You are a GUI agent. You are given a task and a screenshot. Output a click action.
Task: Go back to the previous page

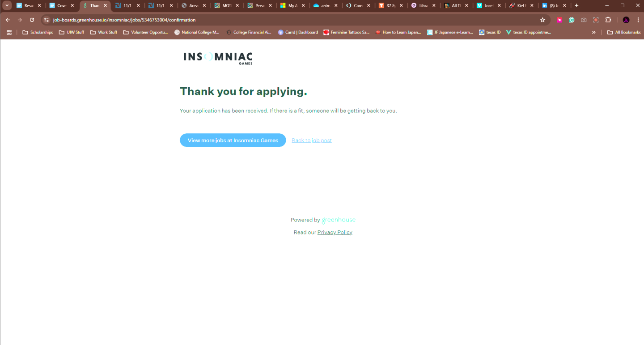coord(8,20)
